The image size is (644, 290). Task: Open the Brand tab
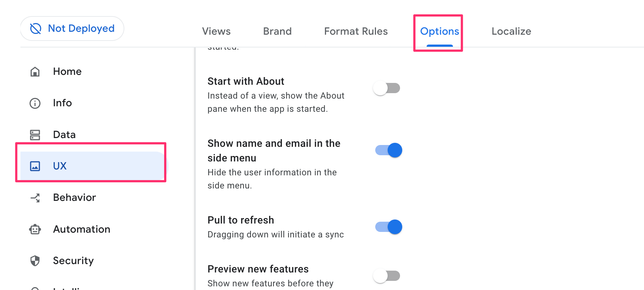[x=277, y=31]
